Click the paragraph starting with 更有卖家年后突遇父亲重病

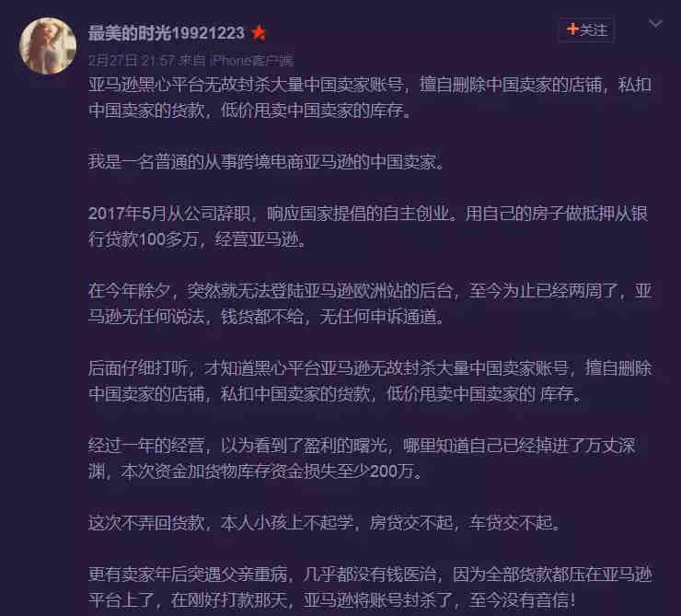pos(370,587)
